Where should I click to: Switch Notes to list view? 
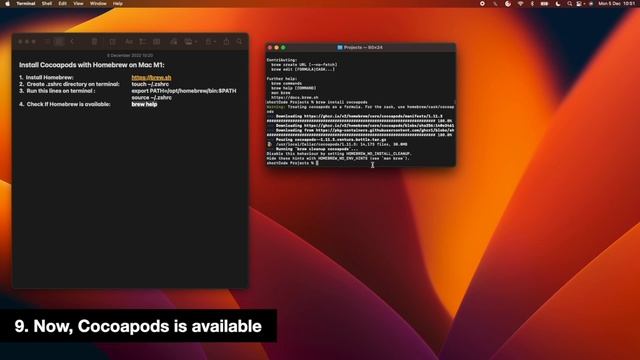48,42
